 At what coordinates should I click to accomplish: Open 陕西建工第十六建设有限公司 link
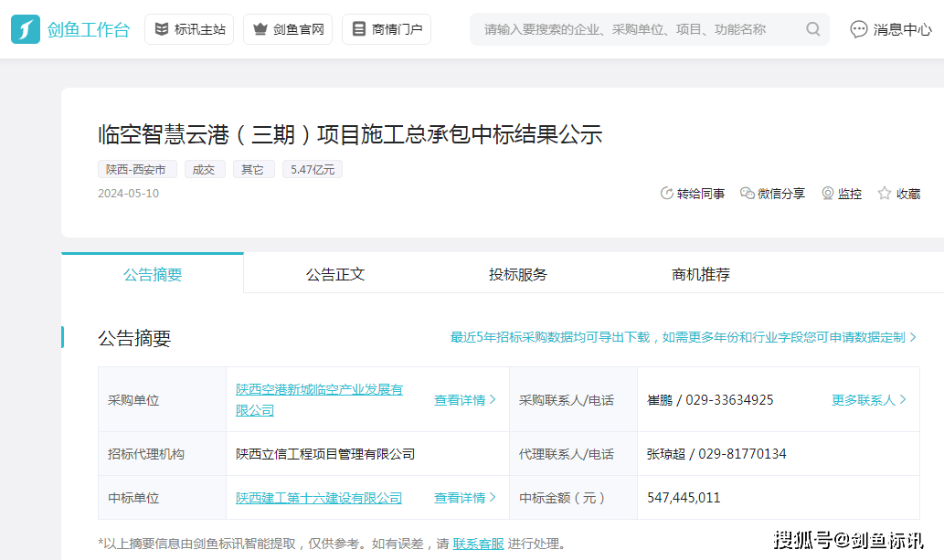319,498
